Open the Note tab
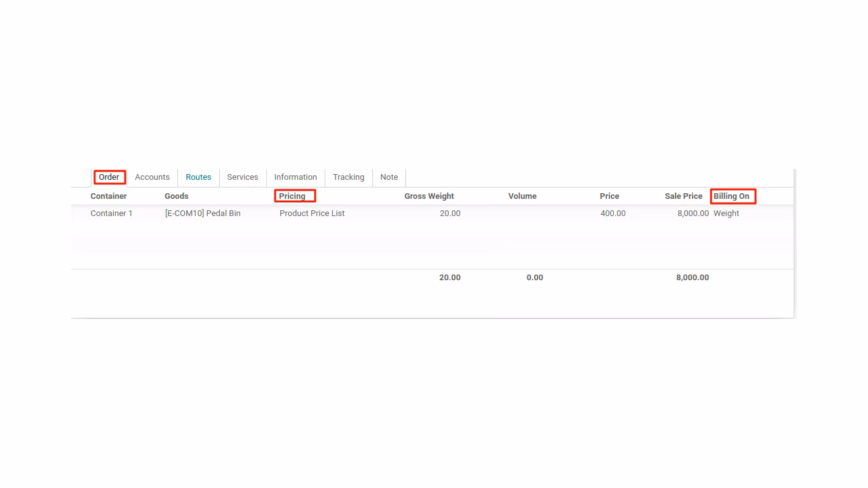The image size is (868, 488). 389,177
